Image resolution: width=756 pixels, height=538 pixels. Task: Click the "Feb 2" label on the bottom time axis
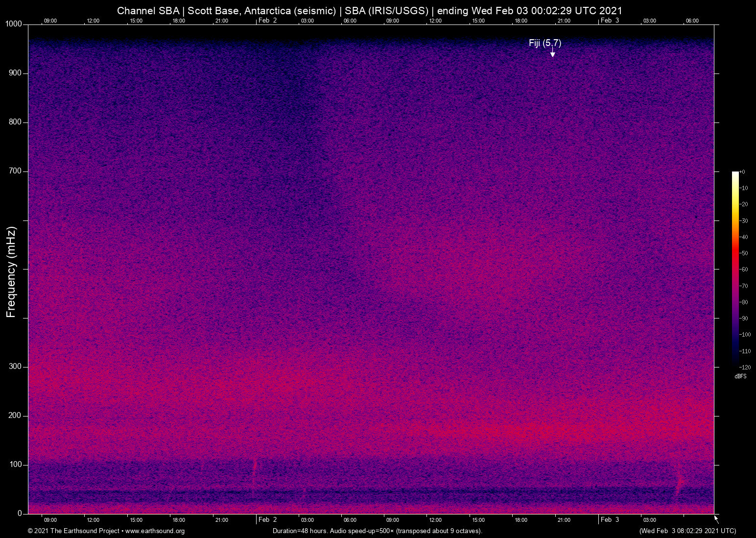click(267, 520)
